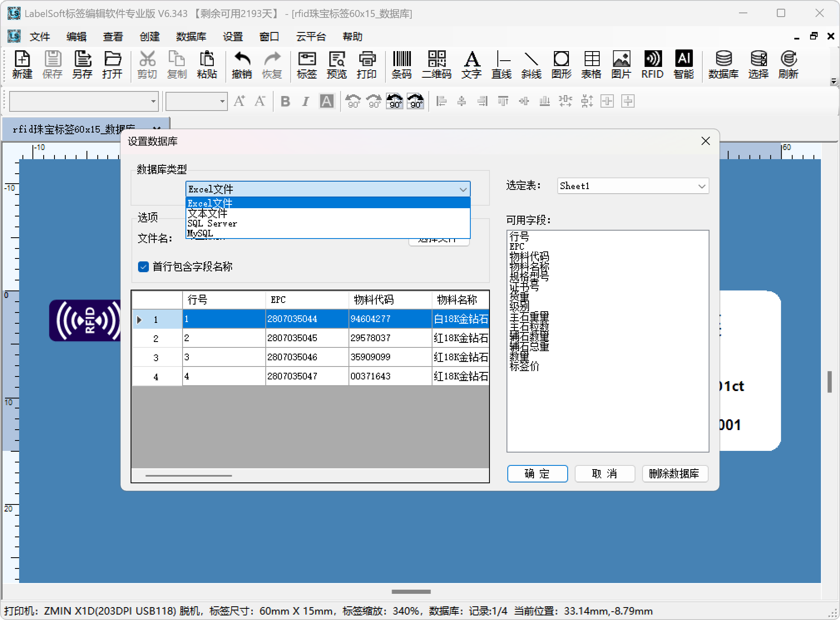Close the 设置数据库 dialog

coord(705,141)
